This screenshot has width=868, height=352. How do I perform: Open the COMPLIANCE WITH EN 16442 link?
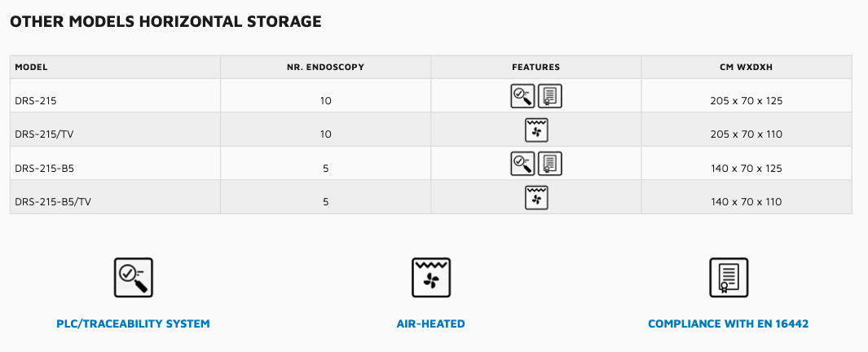(728, 323)
